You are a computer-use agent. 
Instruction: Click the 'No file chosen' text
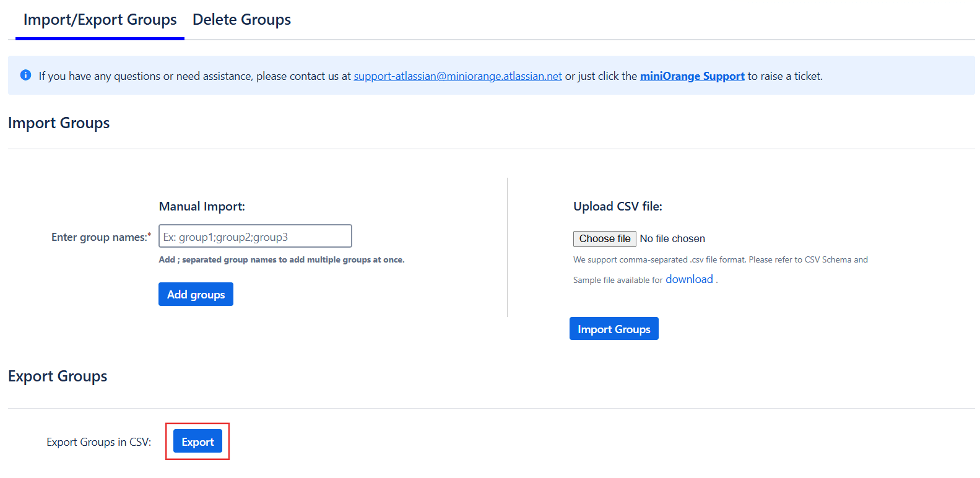click(x=672, y=238)
